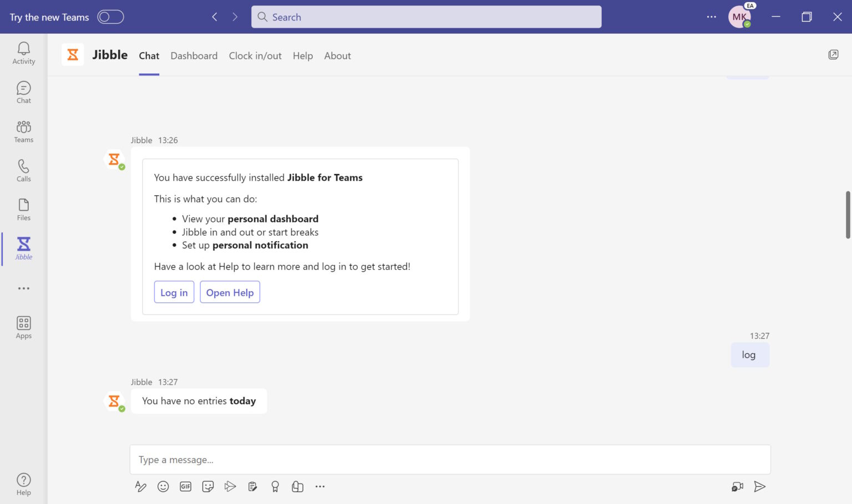Click inside the Teams search bar
This screenshot has height=504, width=852.
426,17
